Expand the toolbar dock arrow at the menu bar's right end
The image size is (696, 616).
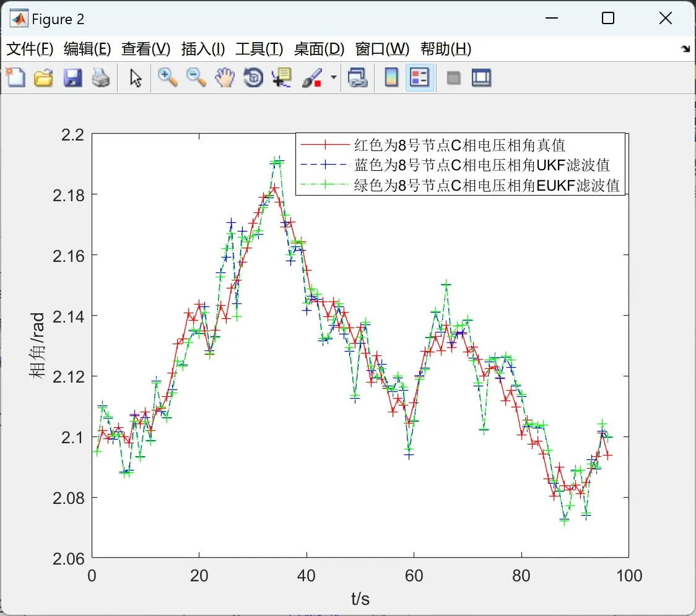pyautogui.click(x=686, y=49)
